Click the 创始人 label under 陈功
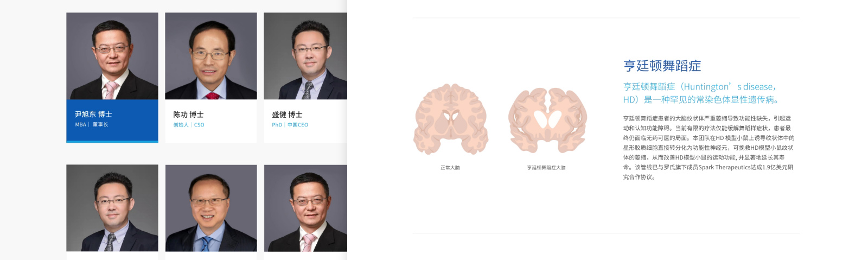Image resolution: width=868 pixels, height=260 pixels. pos(181,125)
